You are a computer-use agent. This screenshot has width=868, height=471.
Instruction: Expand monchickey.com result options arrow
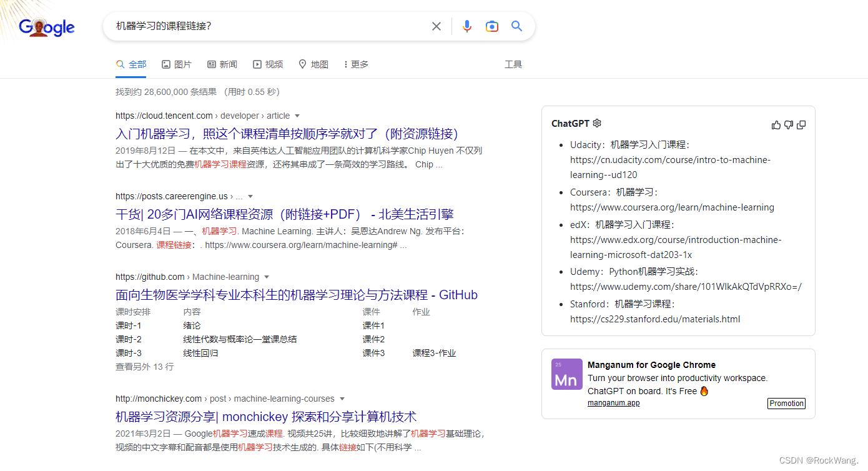[x=342, y=399]
